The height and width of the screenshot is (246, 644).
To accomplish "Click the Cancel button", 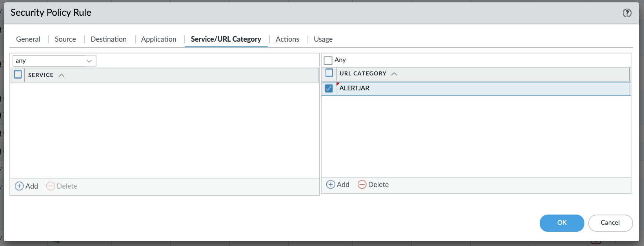I will pyautogui.click(x=610, y=223).
